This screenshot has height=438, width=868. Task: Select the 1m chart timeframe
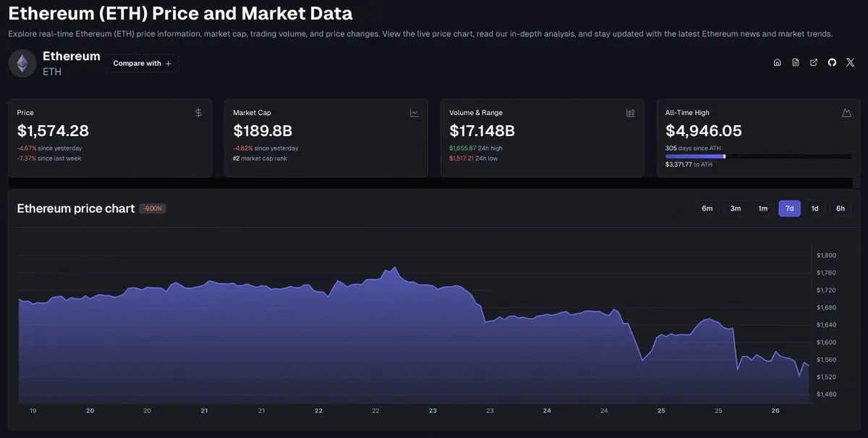[x=762, y=209]
